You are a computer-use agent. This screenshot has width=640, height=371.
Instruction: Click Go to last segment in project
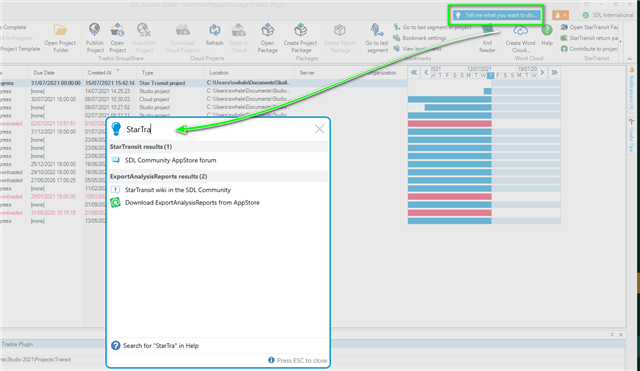point(432,27)
